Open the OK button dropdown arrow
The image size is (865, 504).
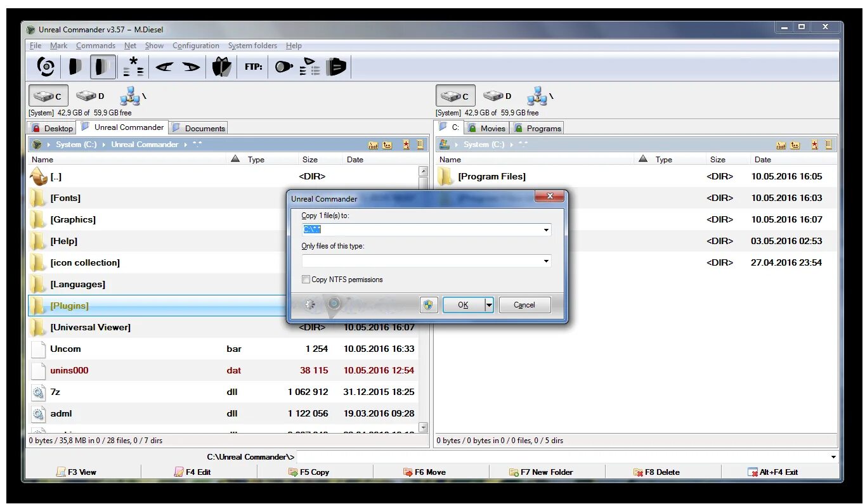489,305
